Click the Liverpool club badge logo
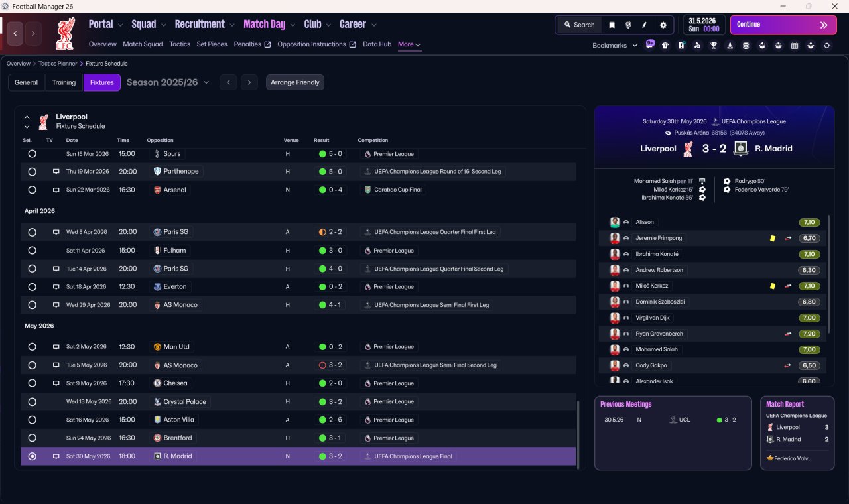Image resolution: width=849 pixels, height=504 pixels. 66,33
